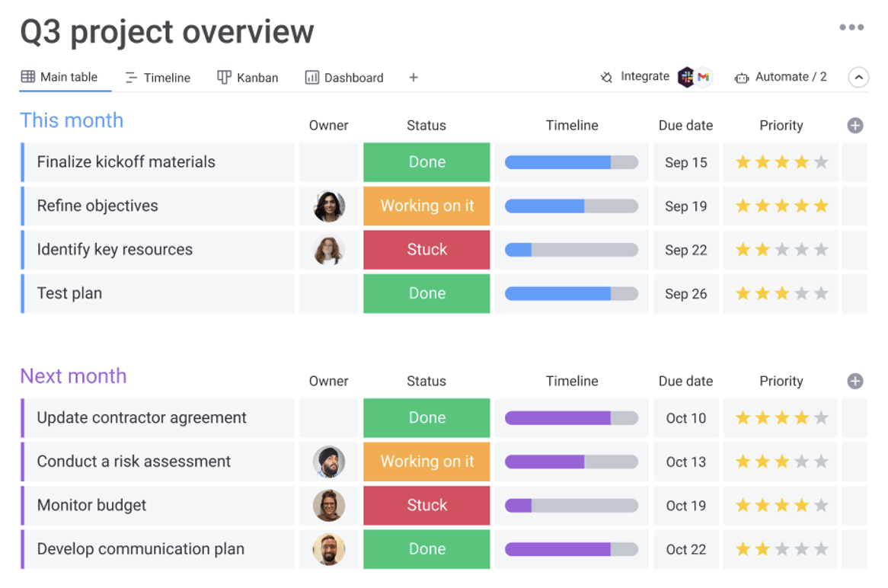Open the Integrate button
Screen dimensions: 888x588
point(635,77)
